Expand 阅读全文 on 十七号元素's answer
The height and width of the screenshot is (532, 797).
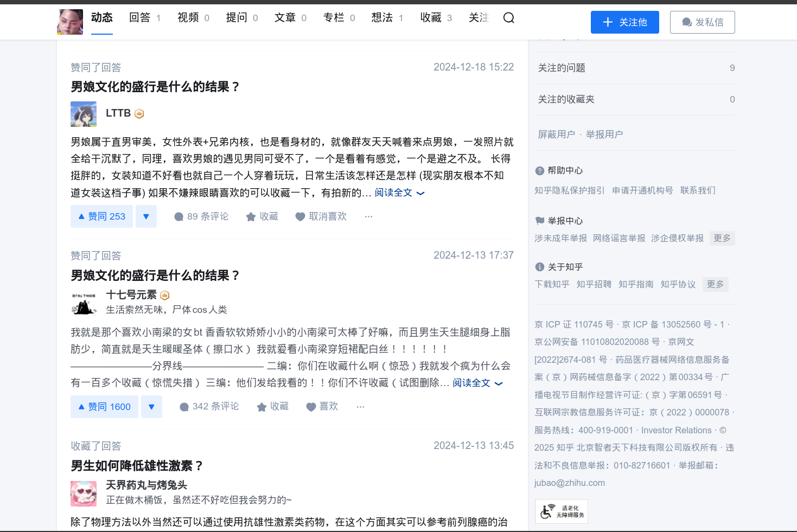477,383
